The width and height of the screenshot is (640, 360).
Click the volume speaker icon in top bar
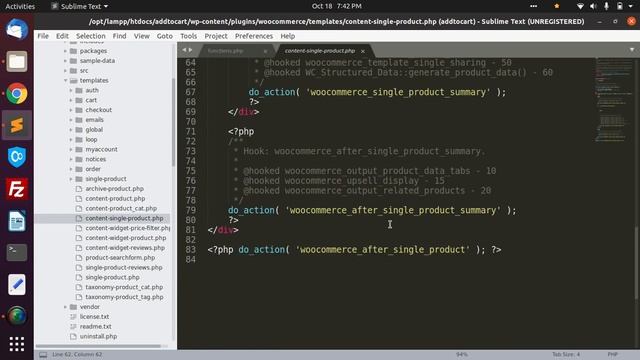(593, 6)
